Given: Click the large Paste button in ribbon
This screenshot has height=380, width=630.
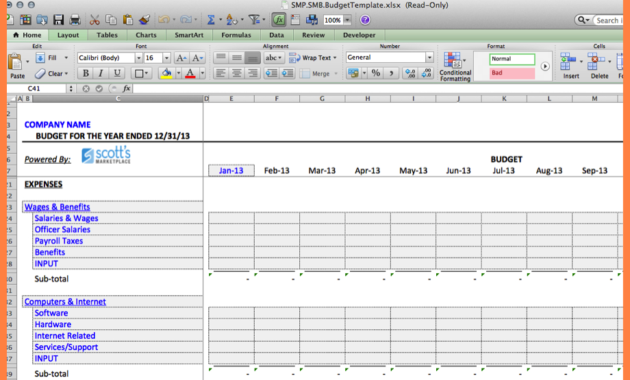Looking at the screenshot, I should (16, 66).
